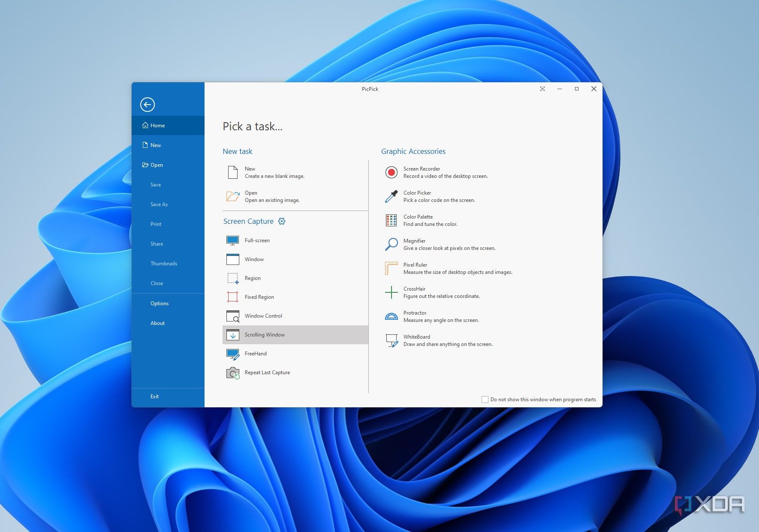Choose the Scrolling Window label

pos(265,335)
